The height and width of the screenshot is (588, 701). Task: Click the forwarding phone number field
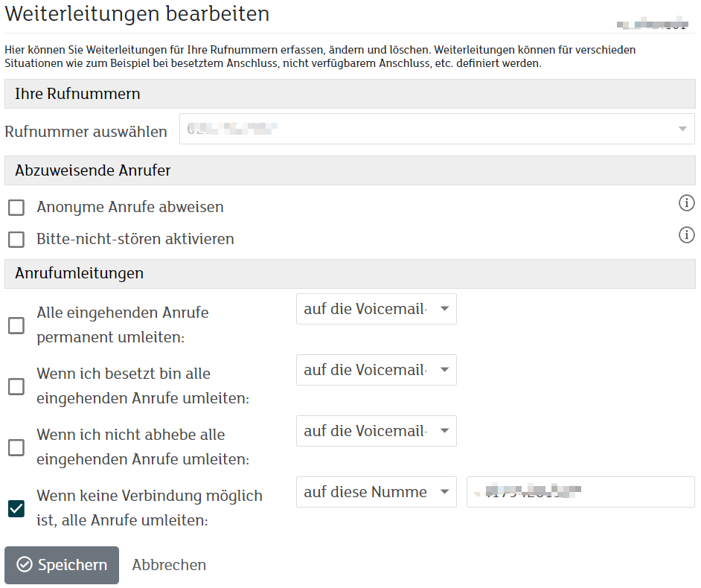coord(580,492)
